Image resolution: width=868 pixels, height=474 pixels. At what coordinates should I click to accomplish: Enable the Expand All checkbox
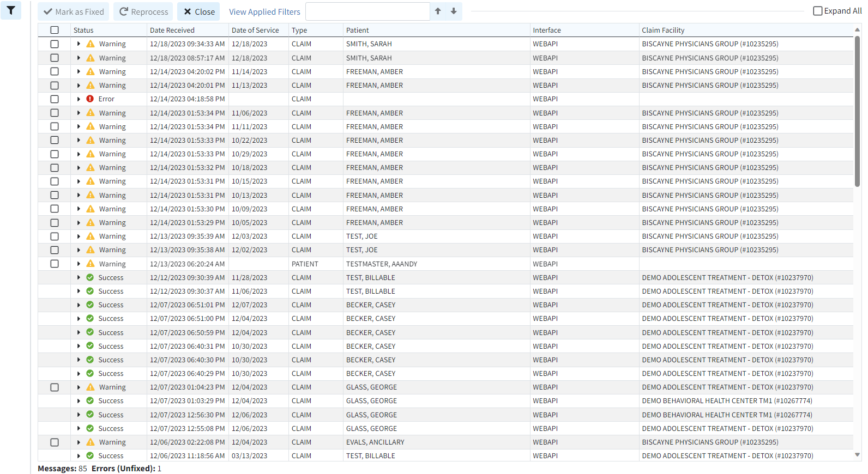[x=817, y=11]
